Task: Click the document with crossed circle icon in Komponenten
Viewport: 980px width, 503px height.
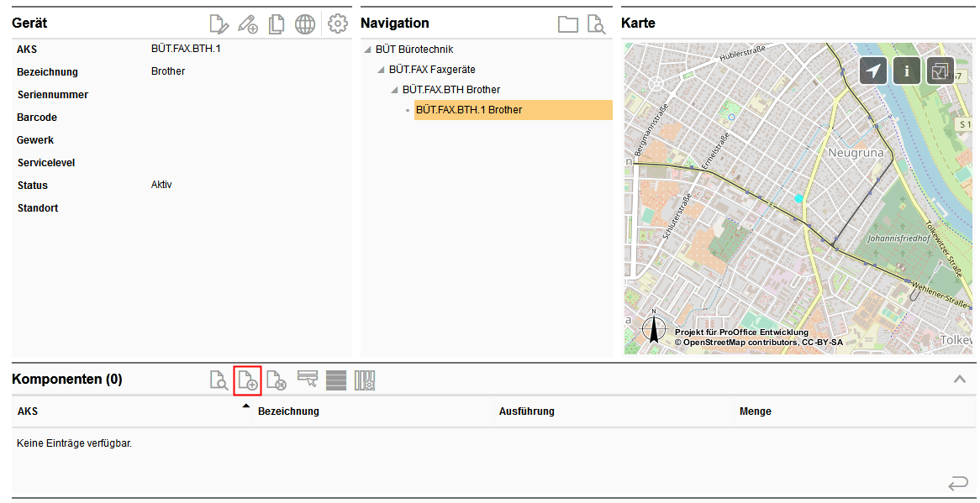Action: (277, 380)
